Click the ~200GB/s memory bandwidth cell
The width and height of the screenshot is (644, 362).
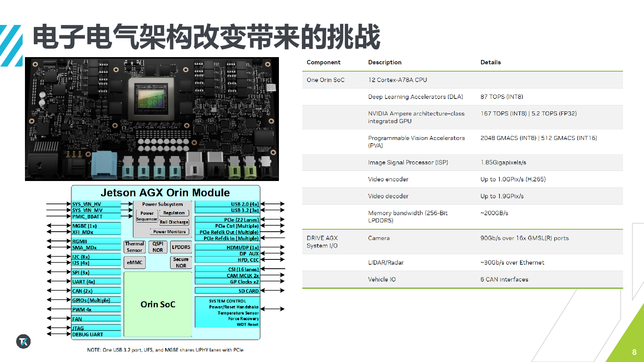tap(494, 213)
